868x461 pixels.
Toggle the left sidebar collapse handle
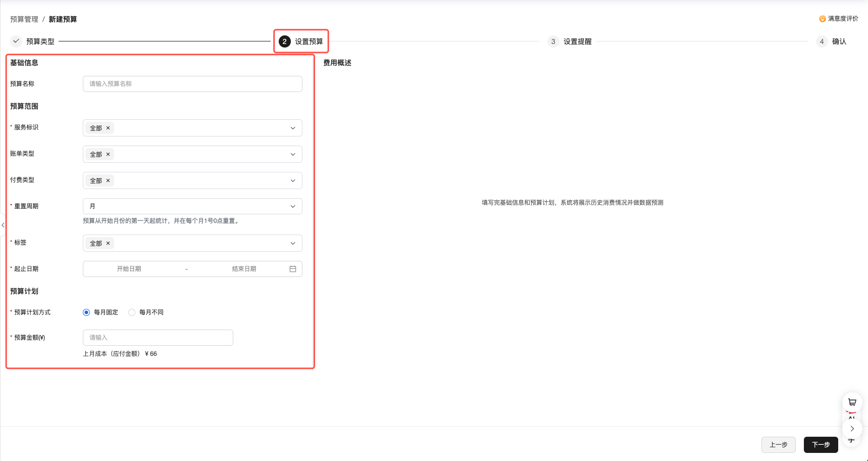tap(3, 225)
